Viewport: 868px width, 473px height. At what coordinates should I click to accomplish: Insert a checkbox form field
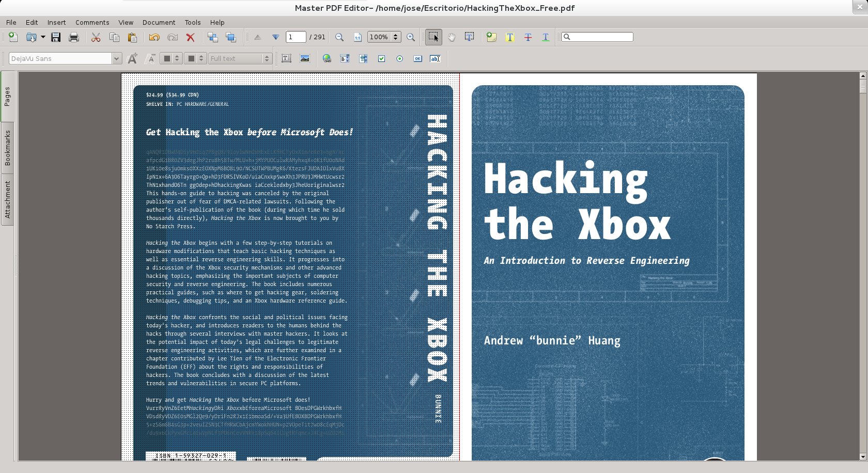point(381,58)
